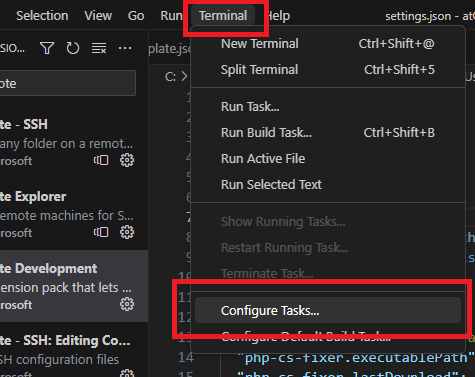This screenshot has height=377, width=475.
Task: Click the refresh extensions icon
Action: [x=72, y=48]
